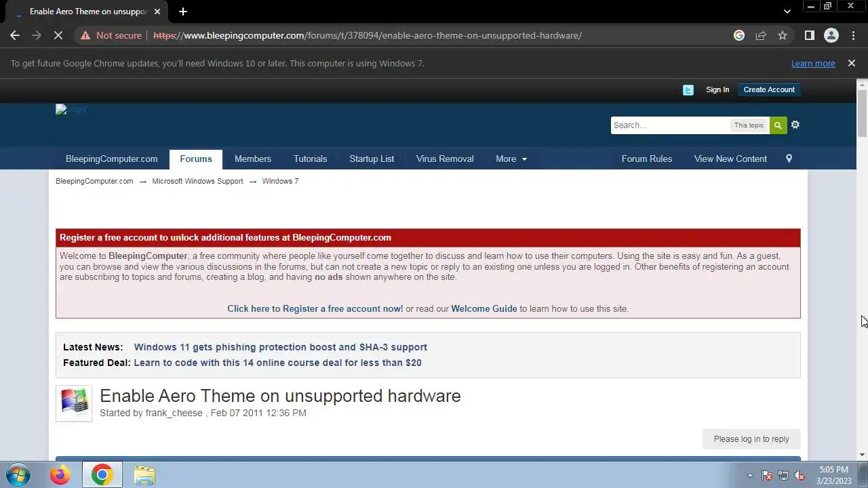Image resolution: width=868 pixels, height=488 pixels.
Task: Go back to the previous page
Action: click(15, 35)
